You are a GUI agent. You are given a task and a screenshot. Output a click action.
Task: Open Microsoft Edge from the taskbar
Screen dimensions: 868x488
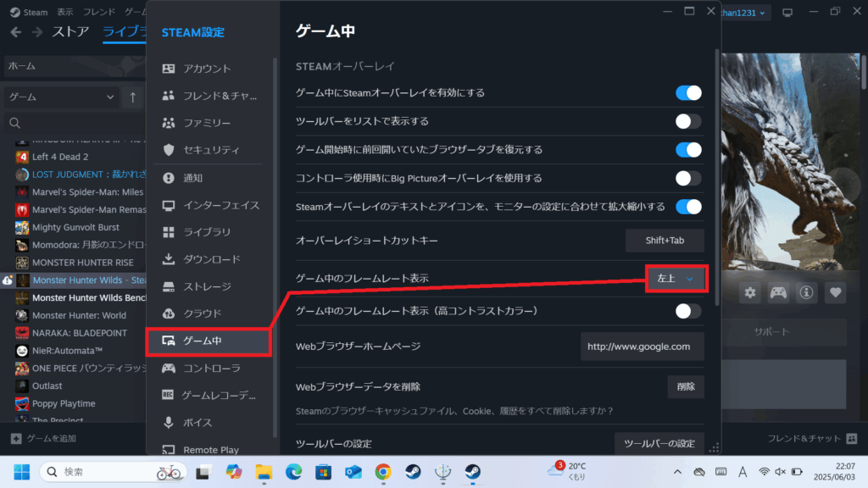pos(293,472)
